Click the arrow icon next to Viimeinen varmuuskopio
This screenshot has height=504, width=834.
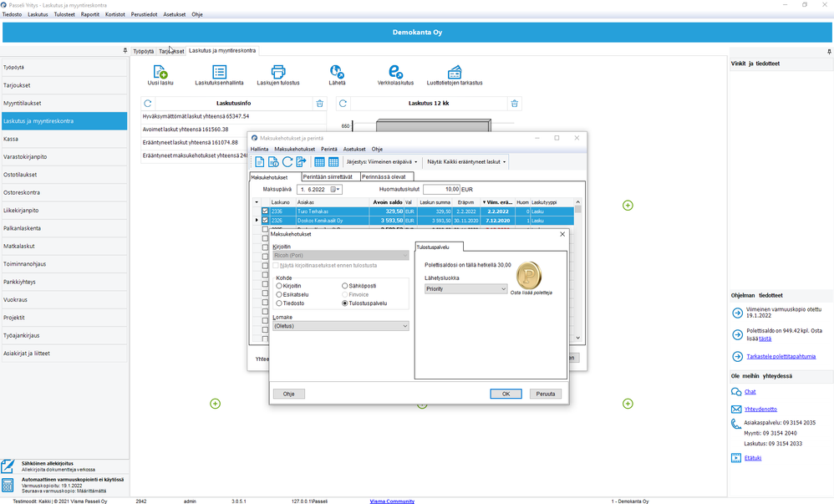point(737,313)
